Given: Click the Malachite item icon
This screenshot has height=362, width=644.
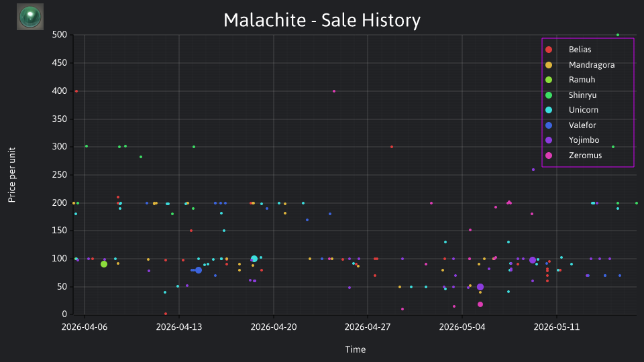Looking at the screenshot, I should pyautogui.click(x=30, y=17).
